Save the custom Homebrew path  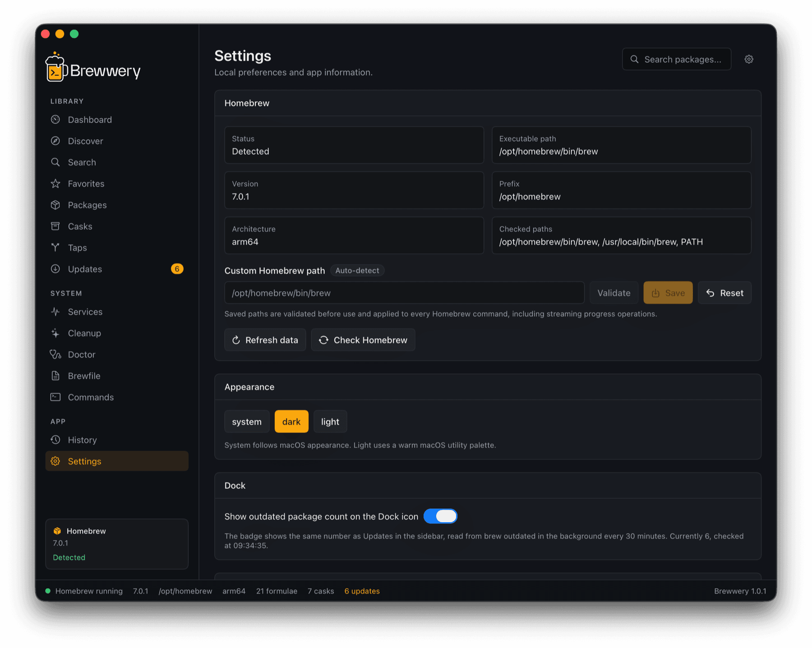tap(668, 293)
